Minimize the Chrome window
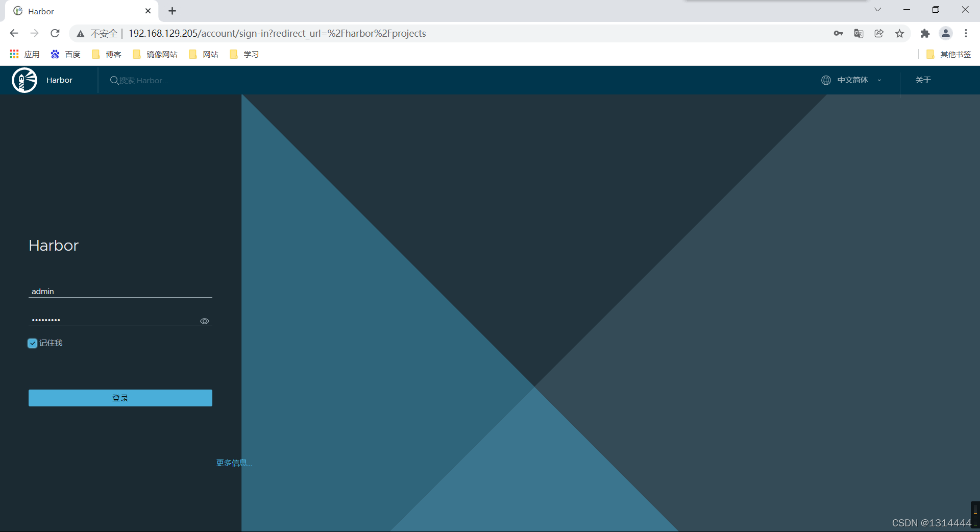 (906, 10)
